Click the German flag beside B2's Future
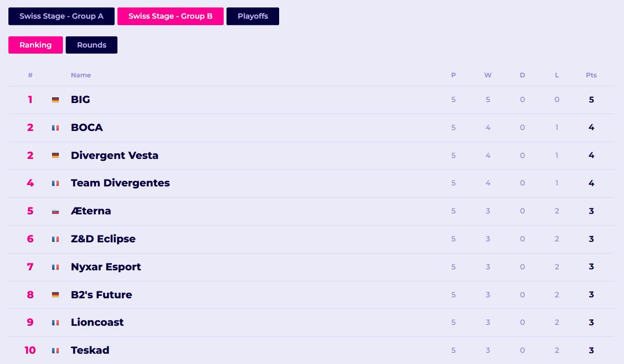Viewport: 624px width, 364px height. pyautogui.click(x=55, y=295)
